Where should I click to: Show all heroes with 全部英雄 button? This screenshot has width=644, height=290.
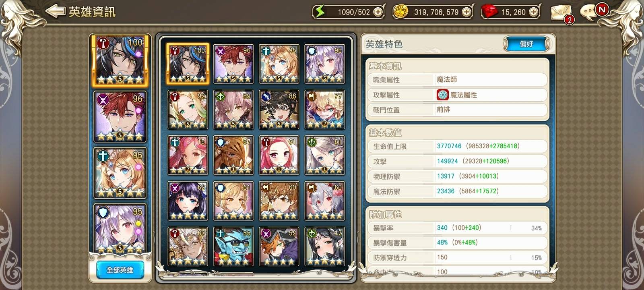coord(120,270)
